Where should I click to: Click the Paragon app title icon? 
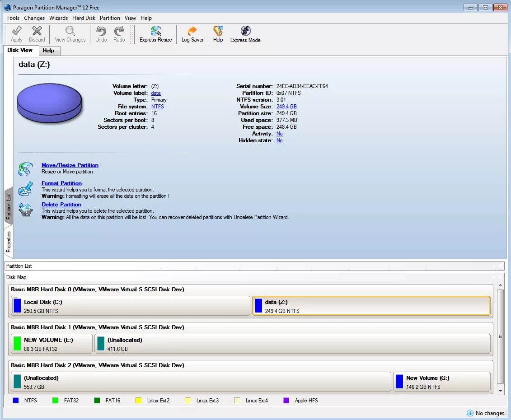pos(8,7)
